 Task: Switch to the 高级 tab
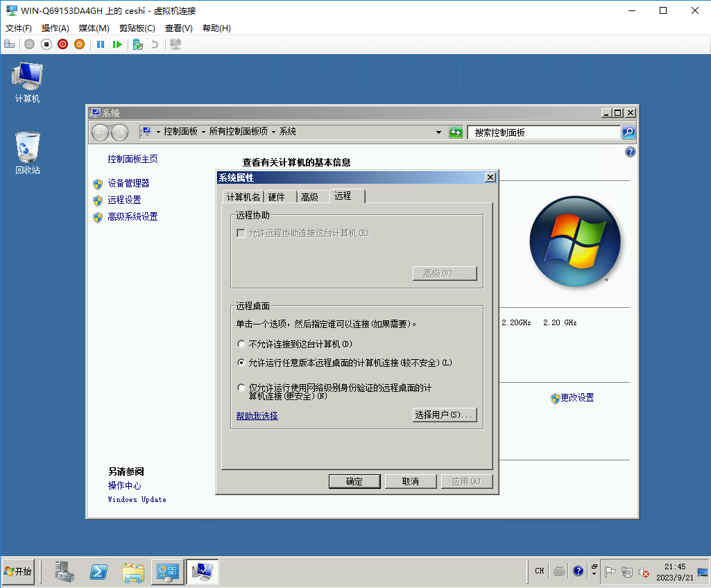point(309,197)
